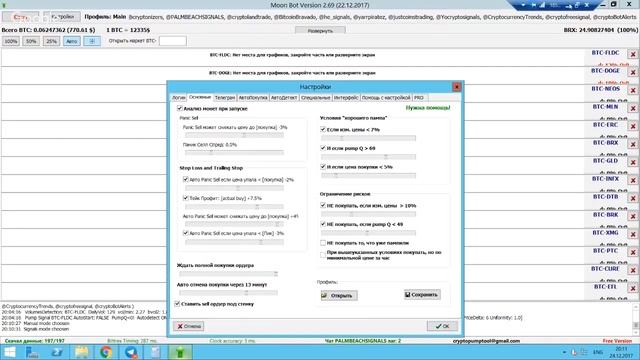Close the BTC-DTB market row
Viewport: 640px width, 360px height.
click(x=633, y=198)
